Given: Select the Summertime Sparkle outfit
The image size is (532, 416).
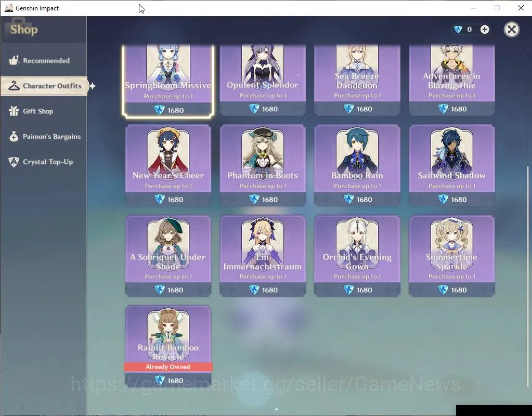Looking at the screenshot, I should [451, 256].
